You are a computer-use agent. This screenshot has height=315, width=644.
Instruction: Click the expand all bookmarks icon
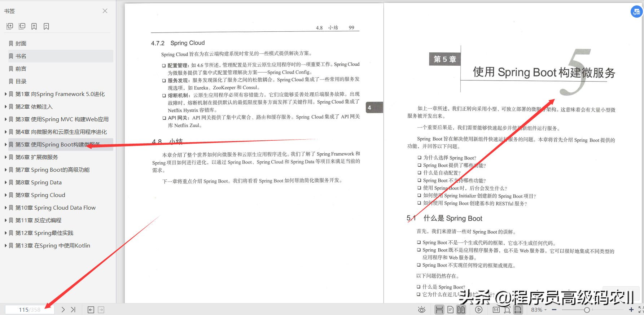[x=10, y=26]
